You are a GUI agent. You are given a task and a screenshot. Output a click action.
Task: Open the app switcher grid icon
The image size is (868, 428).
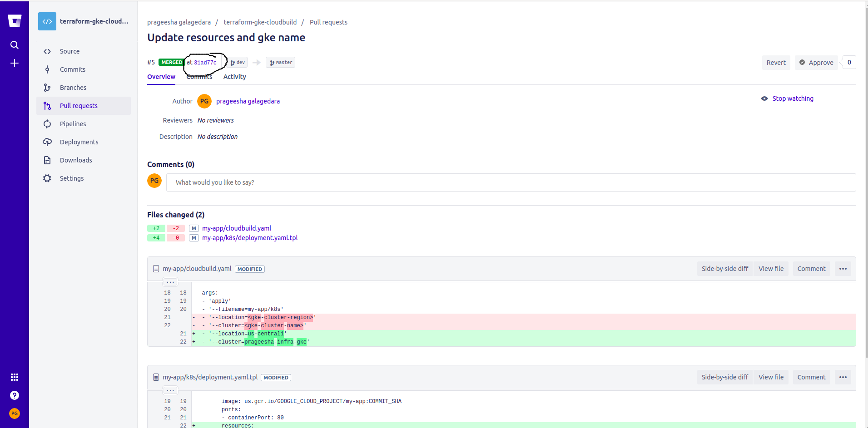click(15, 377)
